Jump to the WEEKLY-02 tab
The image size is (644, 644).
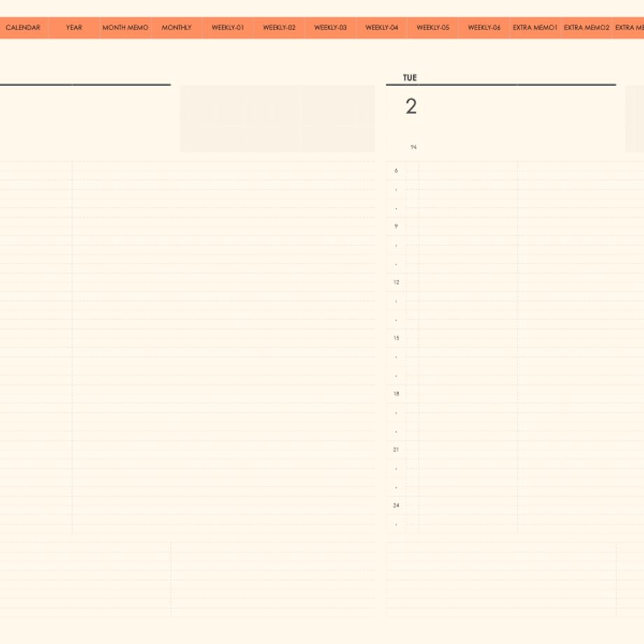point(279,27)
